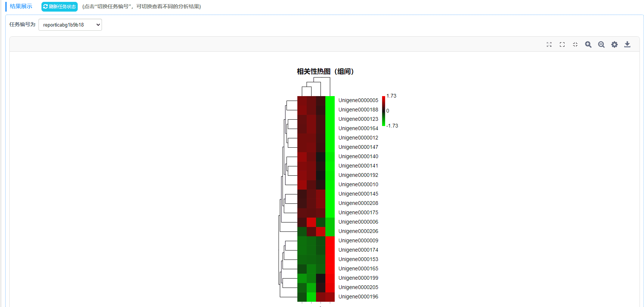Select row label Unigene0000208
The height and width of the screenshot is (307, 644).
(x=358, y=203)
